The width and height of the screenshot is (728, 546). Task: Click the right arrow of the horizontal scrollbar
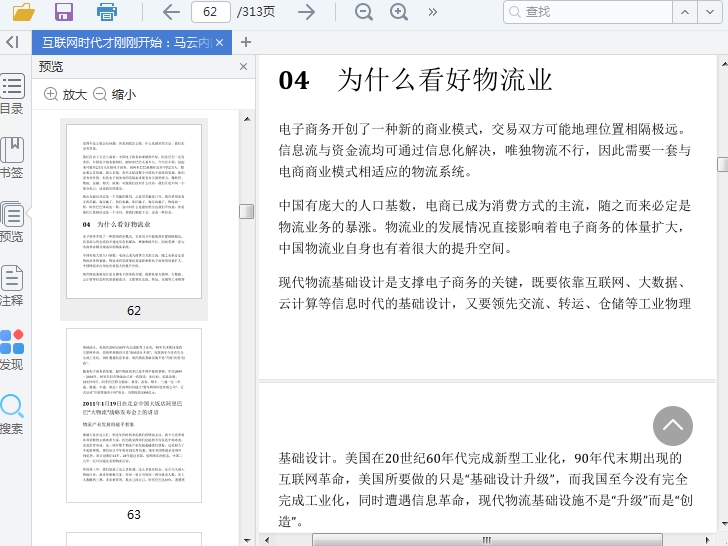708,540
